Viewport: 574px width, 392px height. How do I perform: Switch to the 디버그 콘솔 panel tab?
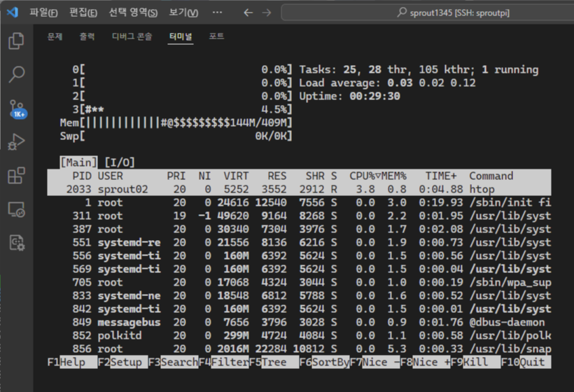click(132, 36)
